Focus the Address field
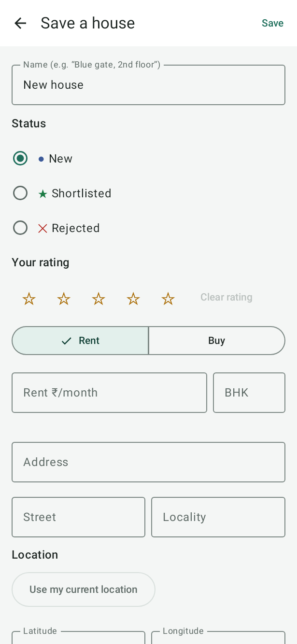 point(148,462)
